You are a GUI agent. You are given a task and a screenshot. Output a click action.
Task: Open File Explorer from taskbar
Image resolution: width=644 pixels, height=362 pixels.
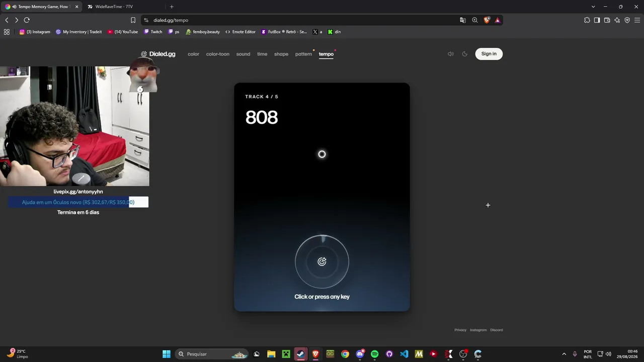(271, 354)
